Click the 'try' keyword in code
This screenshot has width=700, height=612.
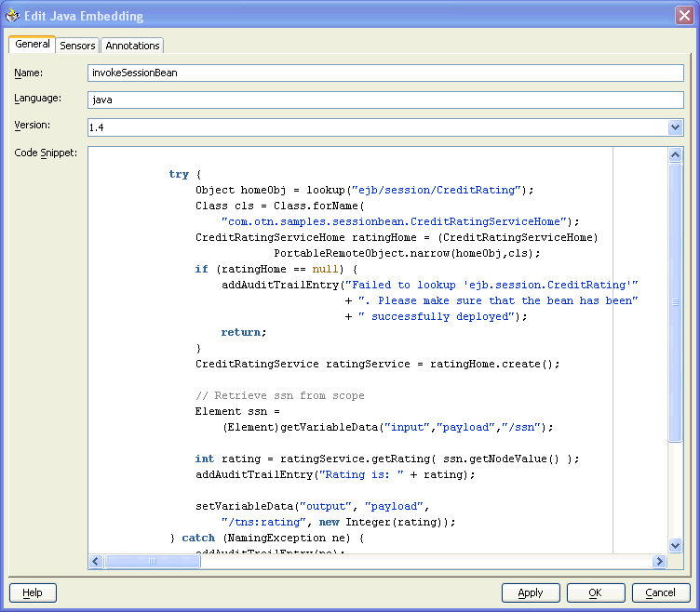(179, 175)
